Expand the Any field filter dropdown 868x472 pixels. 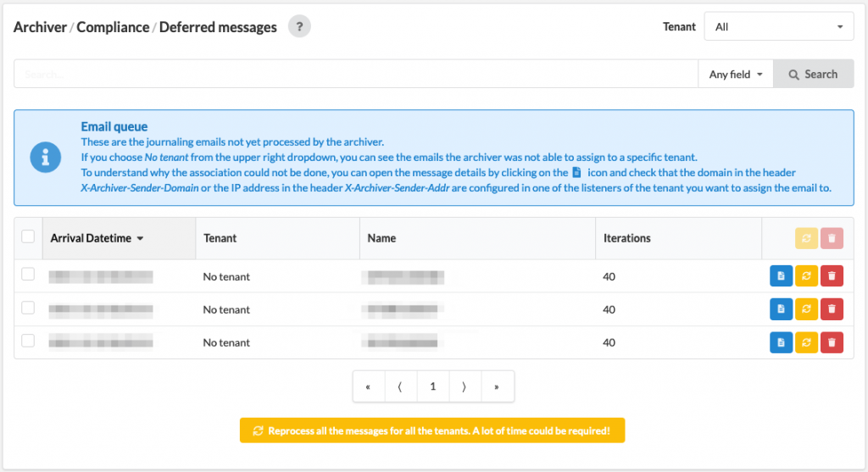[736, 75]
